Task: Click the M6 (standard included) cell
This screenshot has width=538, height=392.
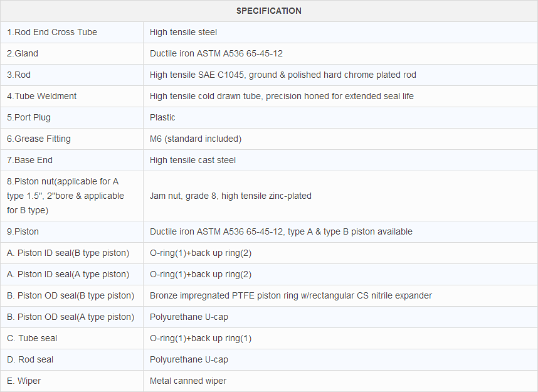Action: click(x=196, y=139)
